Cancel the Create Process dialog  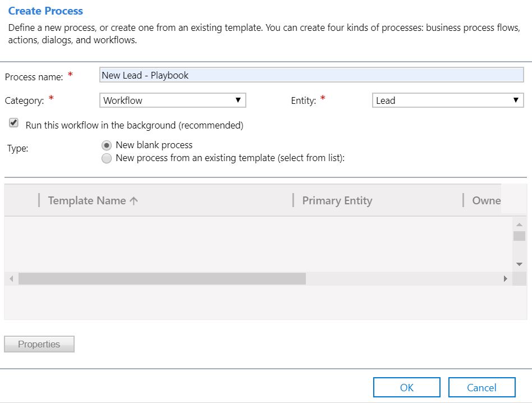[x=481, y=387]
